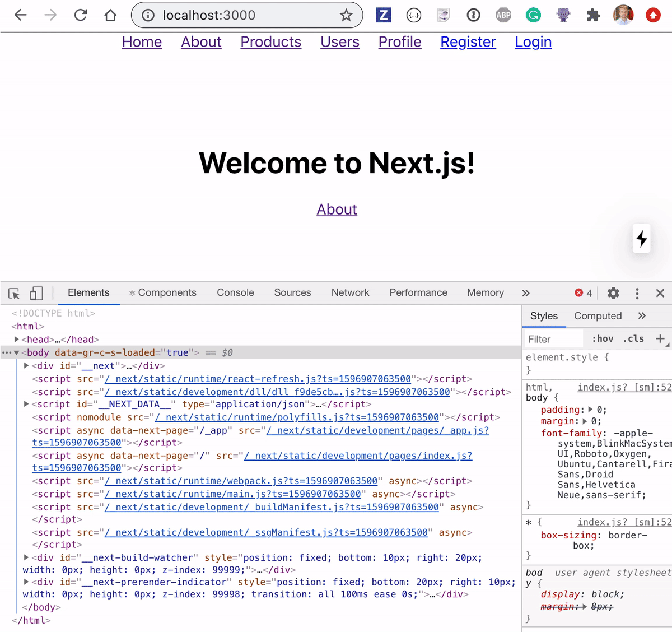
Task: Expand the __next-prerender-indicator div node
Action: (x=26, y=582)
